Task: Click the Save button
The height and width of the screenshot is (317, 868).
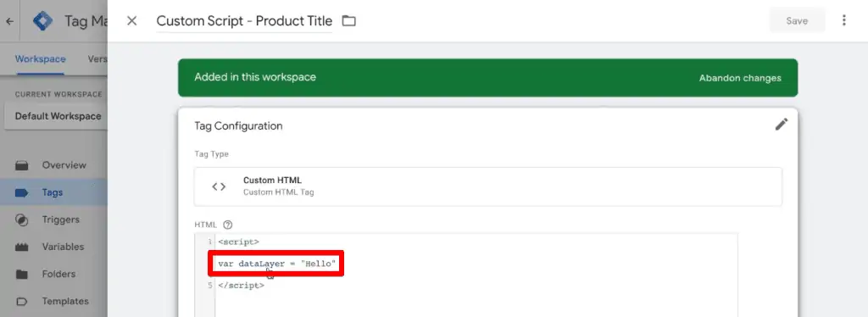Action: pyautogui.click(x=797, y=21)
